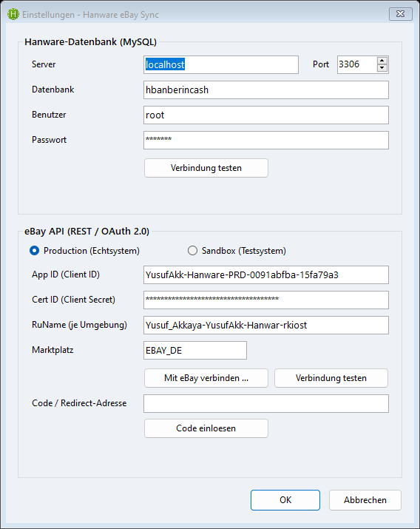
Task: Click the RuName (je Umgebung) label
Action: click(79, 325)
